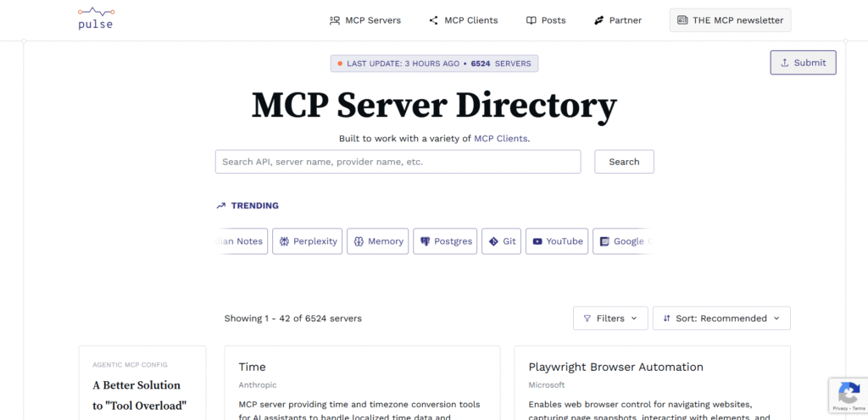
Task: Open the Partner page
Action: (618, 20)
